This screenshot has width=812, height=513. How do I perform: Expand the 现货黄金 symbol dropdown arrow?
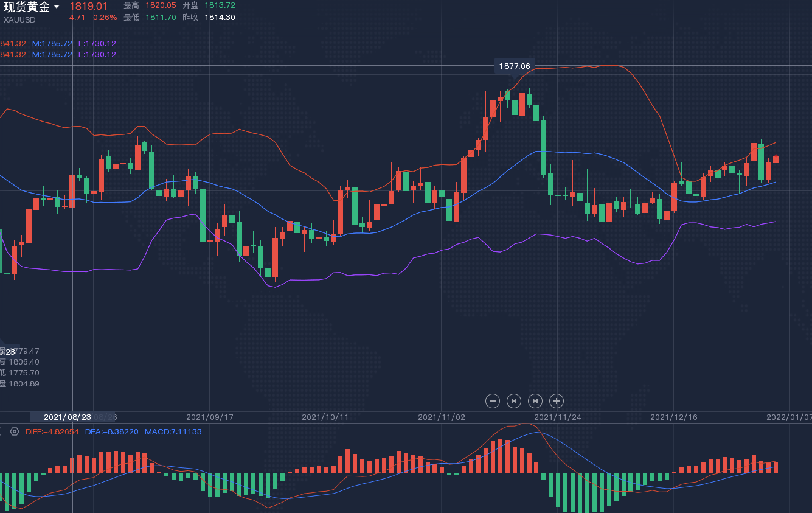pos(57,7)
